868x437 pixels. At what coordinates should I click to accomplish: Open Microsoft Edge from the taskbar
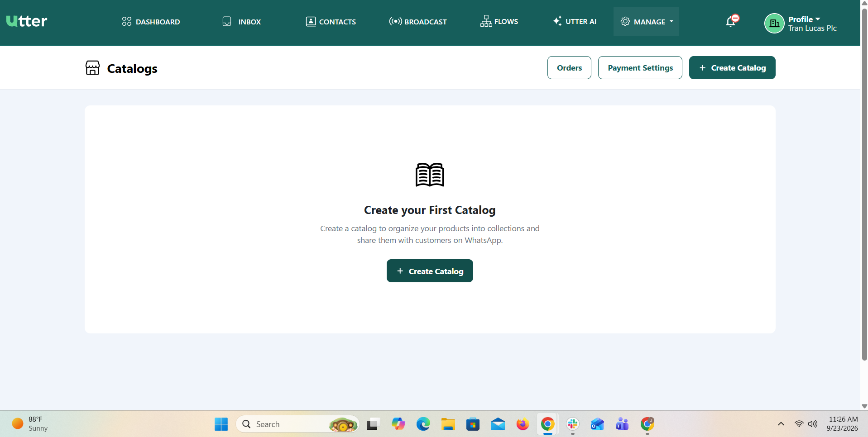tap(423, 424)
